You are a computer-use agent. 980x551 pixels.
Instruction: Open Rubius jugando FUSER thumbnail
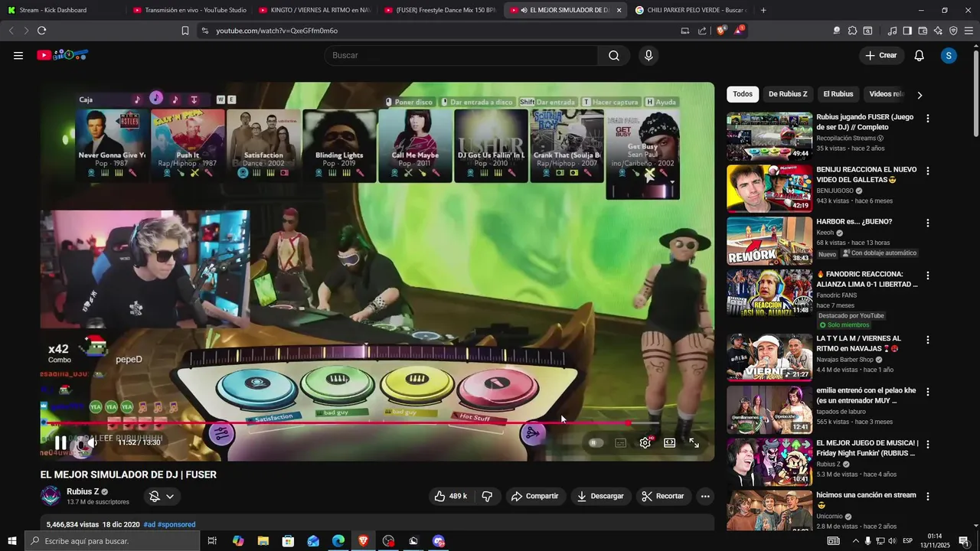(769, 136)
